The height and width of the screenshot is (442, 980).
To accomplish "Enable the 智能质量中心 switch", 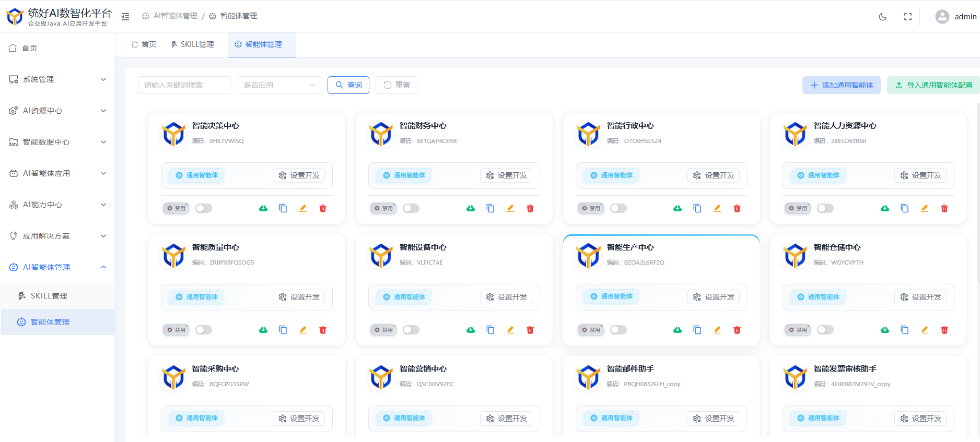I will click(204, 330).
